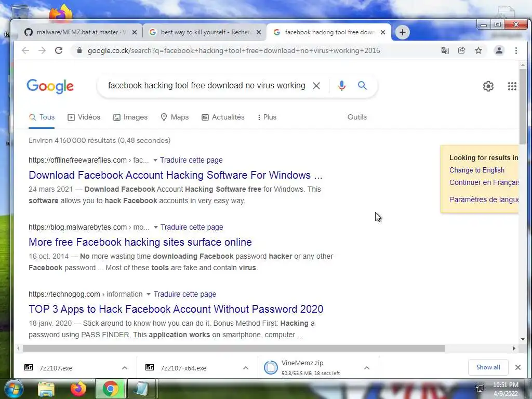Screen dimensions: 532x399
Task: Close the facebook hacking tool tab
Action: [x=383, y=32]
